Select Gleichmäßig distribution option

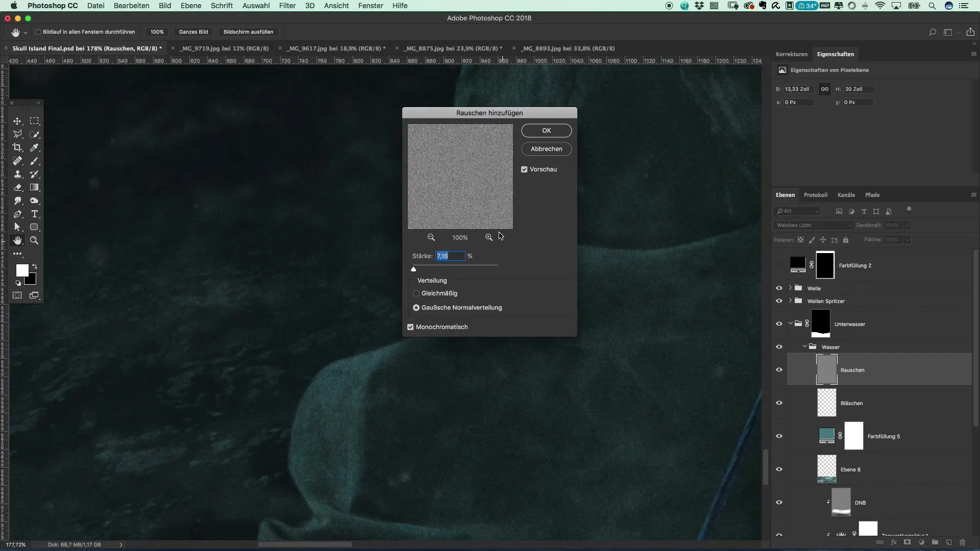coord(416,293)
